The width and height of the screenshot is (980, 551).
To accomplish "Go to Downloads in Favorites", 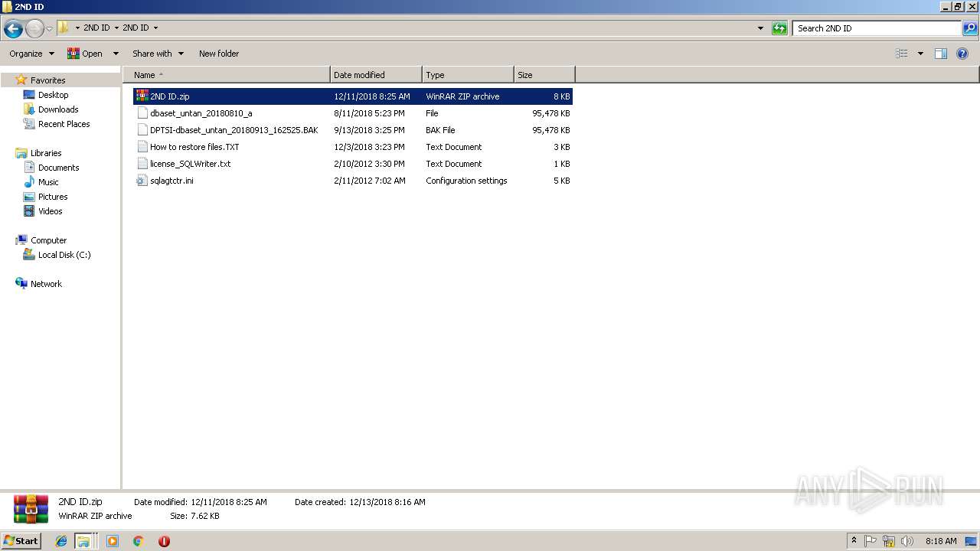I will [58, 109].
